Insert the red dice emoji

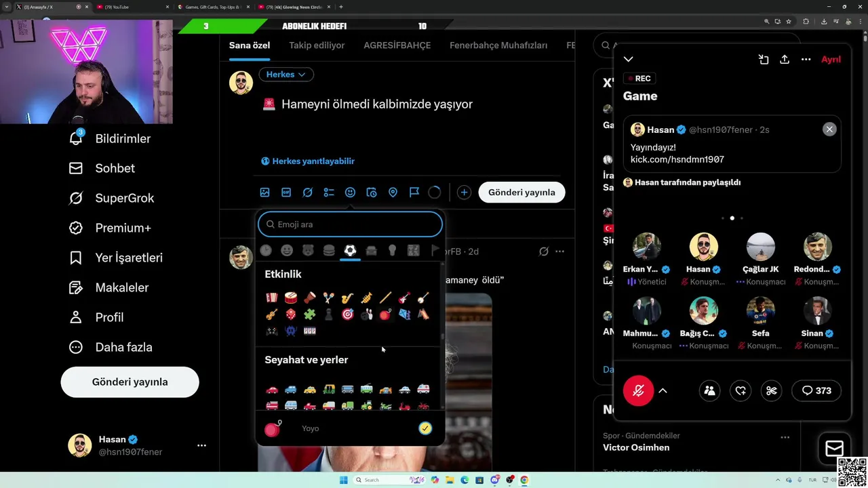(291, 314)
